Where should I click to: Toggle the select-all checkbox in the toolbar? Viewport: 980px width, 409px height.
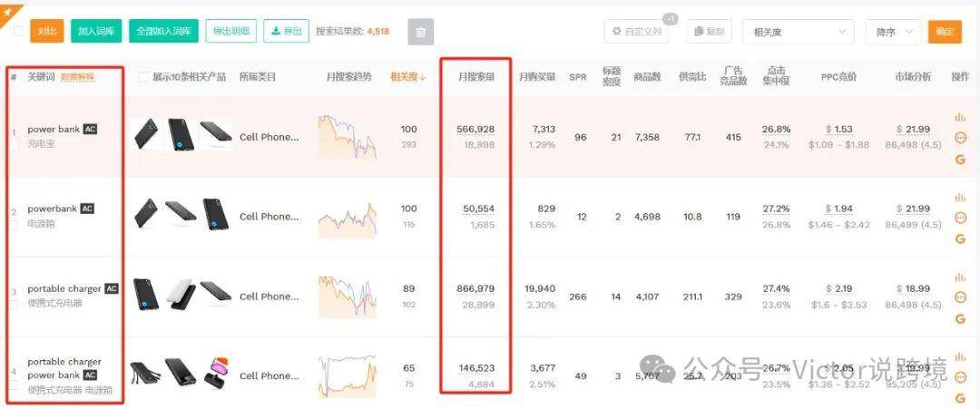18,31
